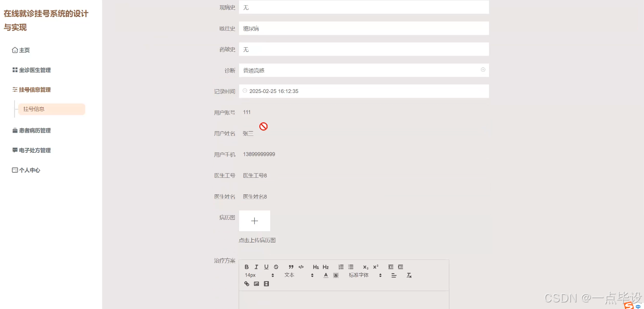The image size is (644, 309).
Task: Decrease indent in editor
Action: (x=391, y=267)
